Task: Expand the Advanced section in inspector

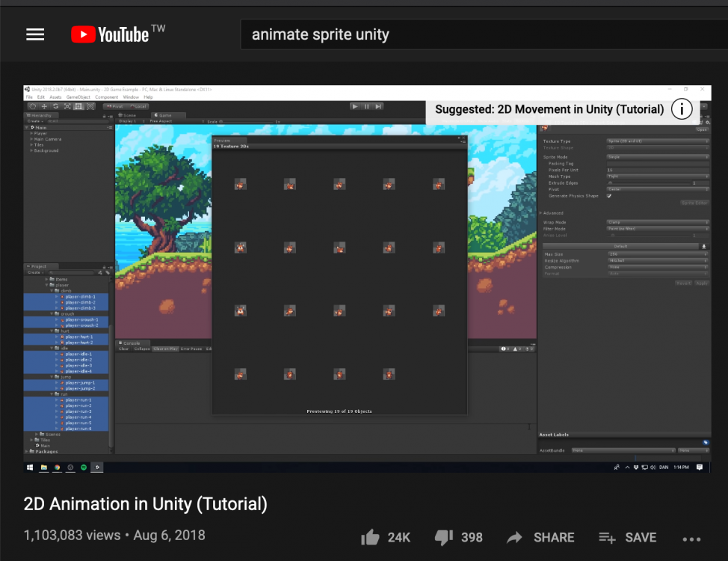Action: click(x=540, y=213)
